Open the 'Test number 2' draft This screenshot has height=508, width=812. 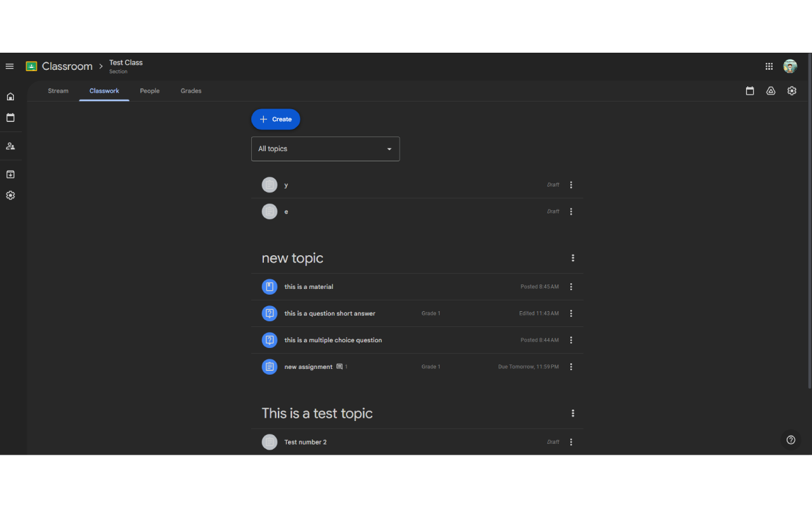[x=306, y=442]
